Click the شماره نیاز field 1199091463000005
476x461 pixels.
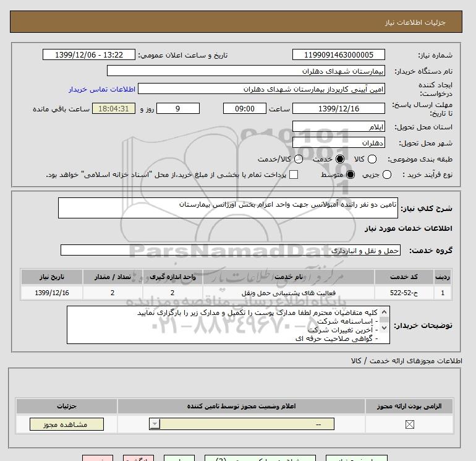(339, 55)
